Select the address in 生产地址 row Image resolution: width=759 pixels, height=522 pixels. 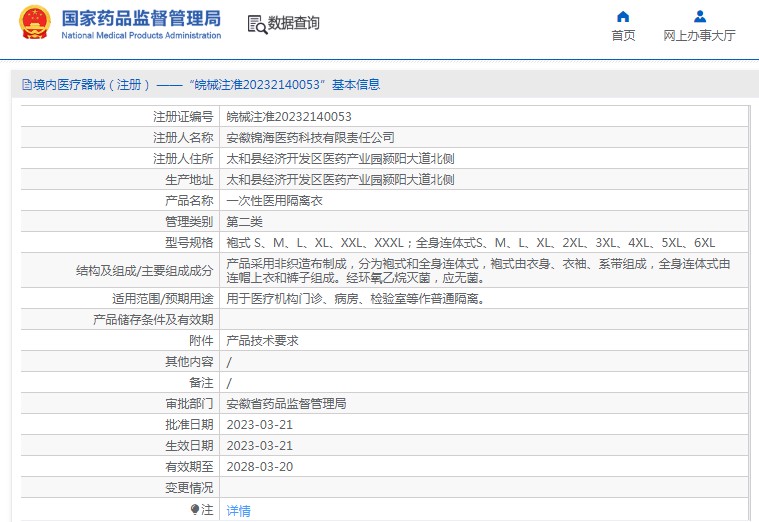(x=340, y=180)
